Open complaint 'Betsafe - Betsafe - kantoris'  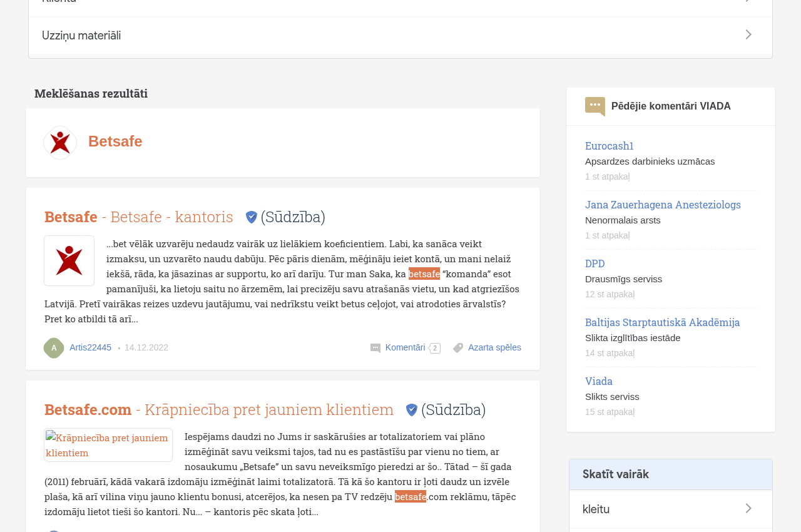pyautogui.click(x=138, y=217)
